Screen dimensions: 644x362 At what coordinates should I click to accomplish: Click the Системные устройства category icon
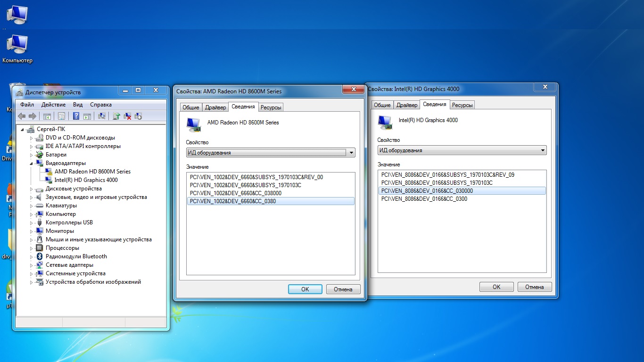click(x=40, y=273)
